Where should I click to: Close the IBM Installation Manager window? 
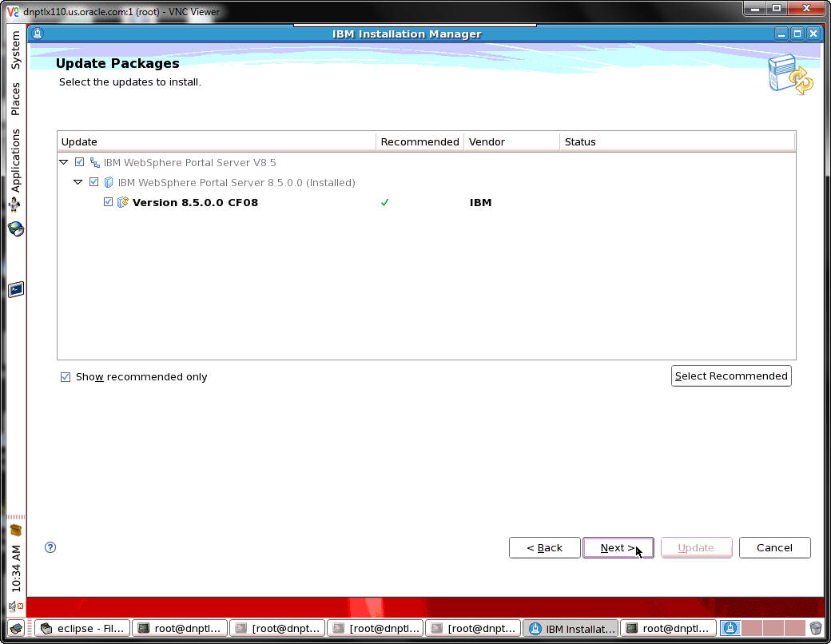[x=813, y=34]
